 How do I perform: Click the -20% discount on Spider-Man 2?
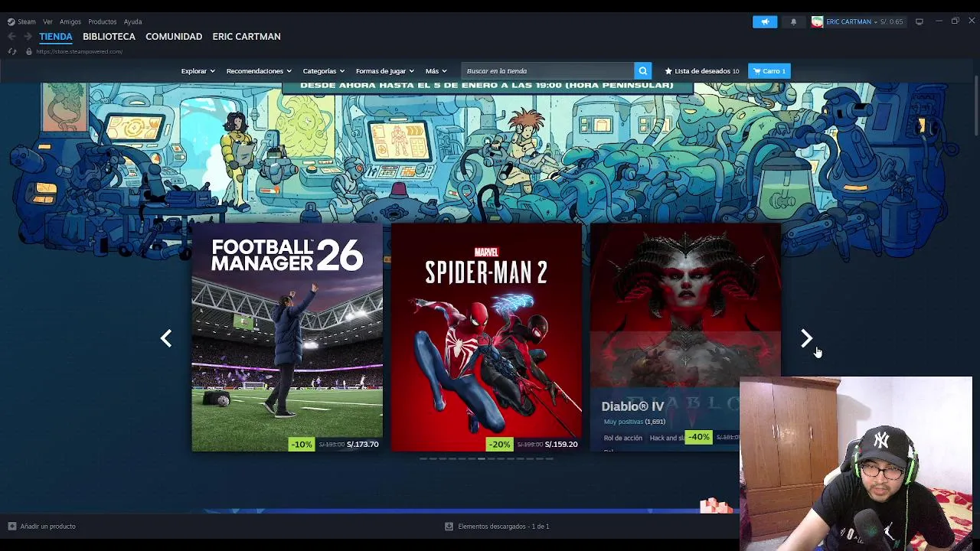[x=499, y=444]
